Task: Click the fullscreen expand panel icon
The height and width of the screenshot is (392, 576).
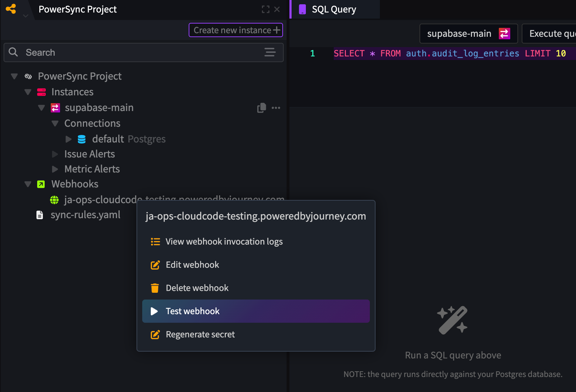Action: pyautogui.click(x=265, y=9)
